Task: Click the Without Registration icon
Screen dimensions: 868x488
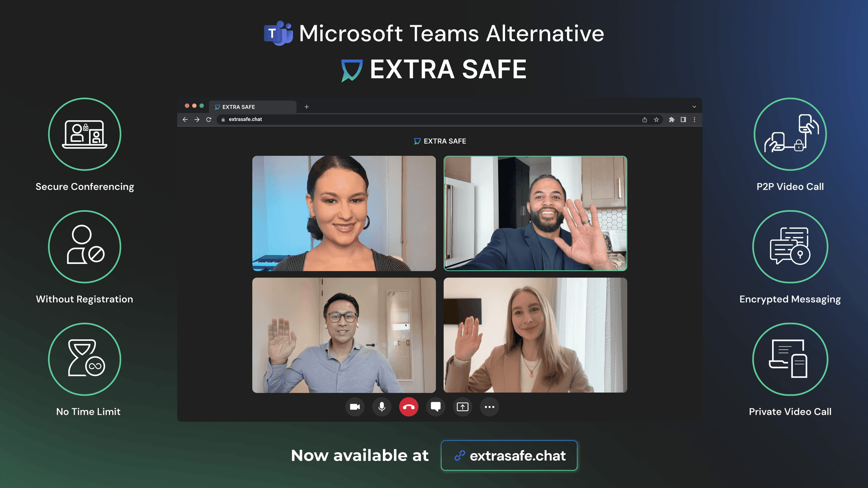Action: pyautogui.click(x=85, y=247)
